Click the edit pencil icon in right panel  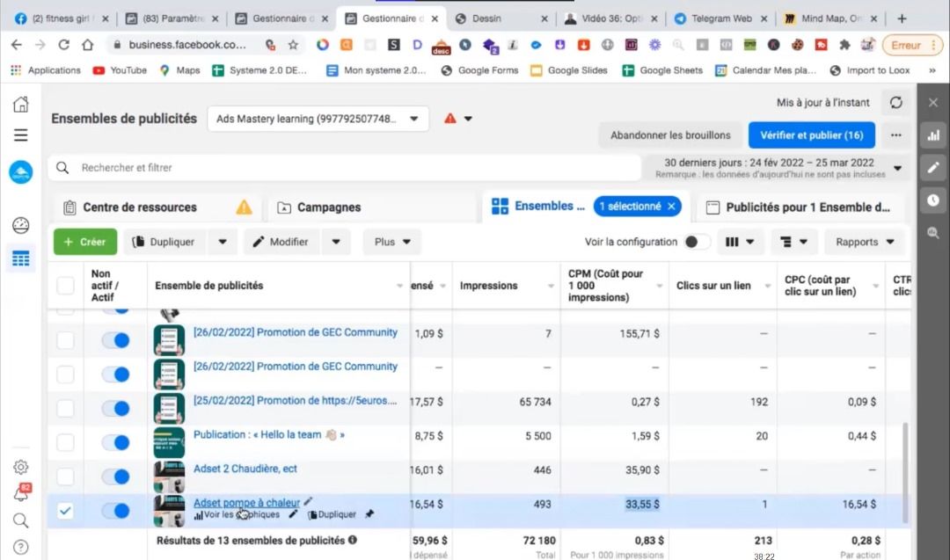click(933, 167)
